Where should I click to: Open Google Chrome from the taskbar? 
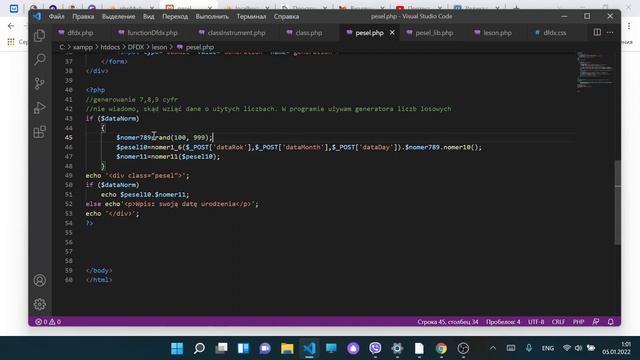click(x=441, y=348)
